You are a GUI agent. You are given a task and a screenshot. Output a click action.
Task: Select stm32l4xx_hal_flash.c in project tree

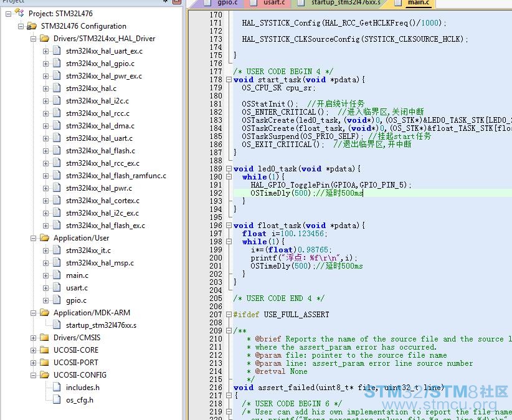point(100,151)
